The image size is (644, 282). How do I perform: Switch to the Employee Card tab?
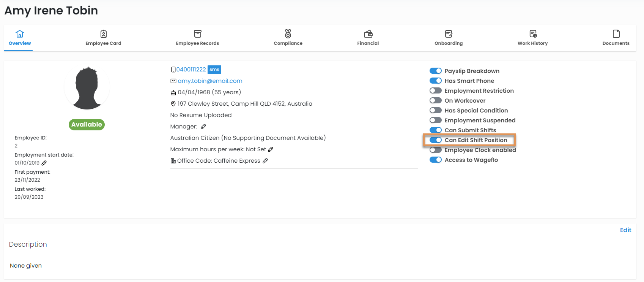pos(103,38)
